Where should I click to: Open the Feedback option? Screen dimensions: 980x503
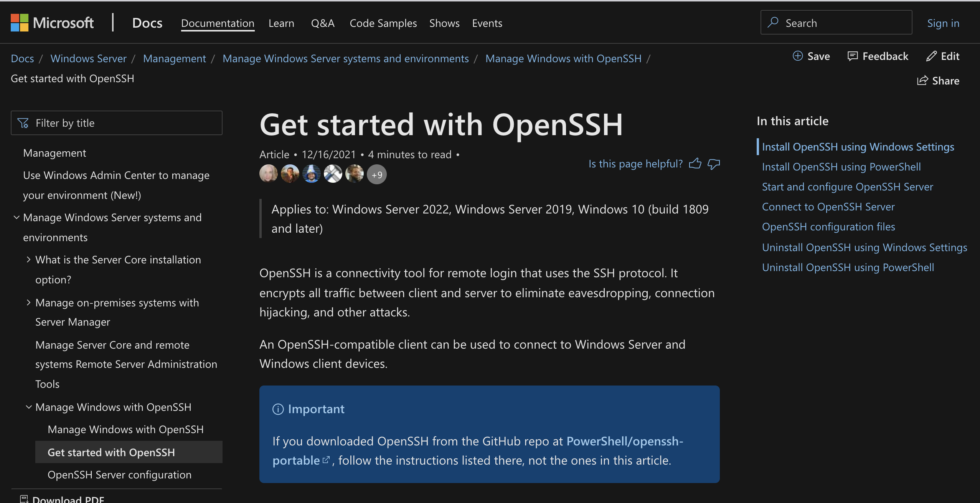point(878,56)
